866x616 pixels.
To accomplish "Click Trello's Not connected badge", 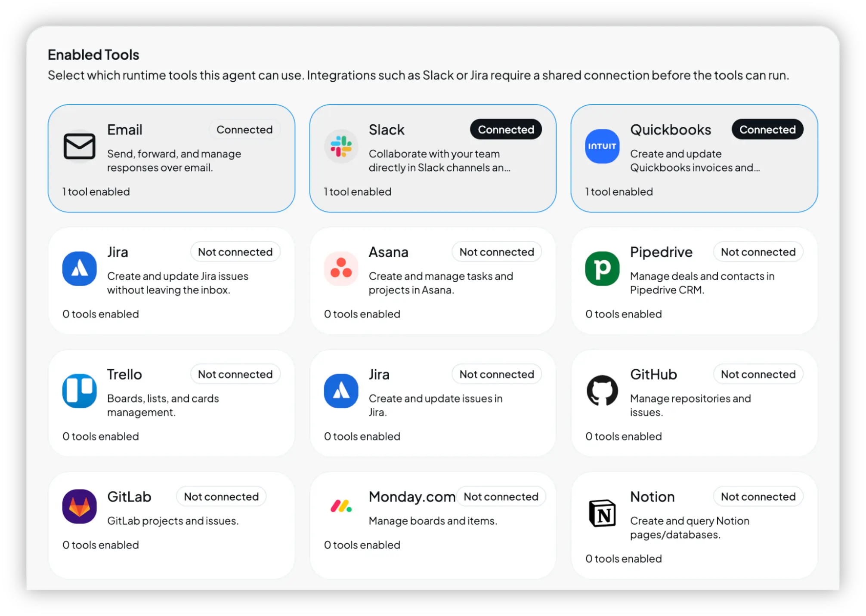I will coord(235,374).
